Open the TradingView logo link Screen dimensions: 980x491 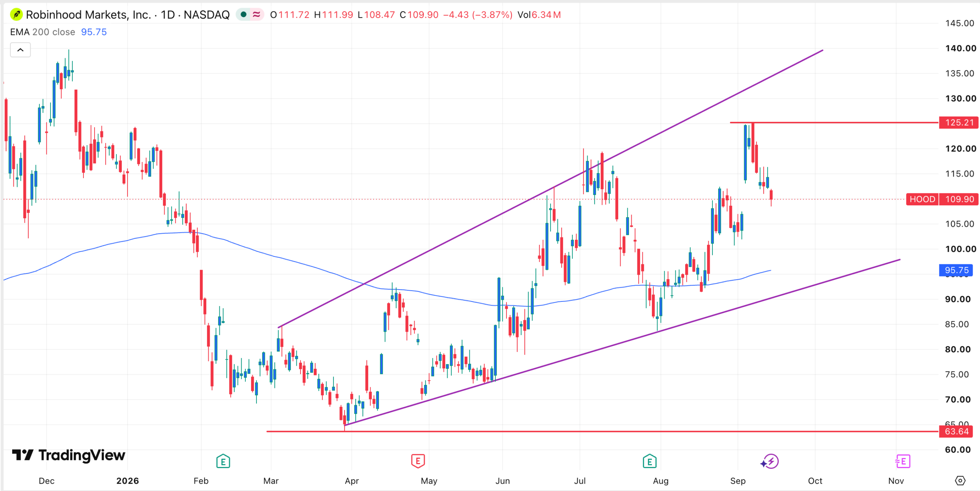pyautogui.click(x=69, y=455)
